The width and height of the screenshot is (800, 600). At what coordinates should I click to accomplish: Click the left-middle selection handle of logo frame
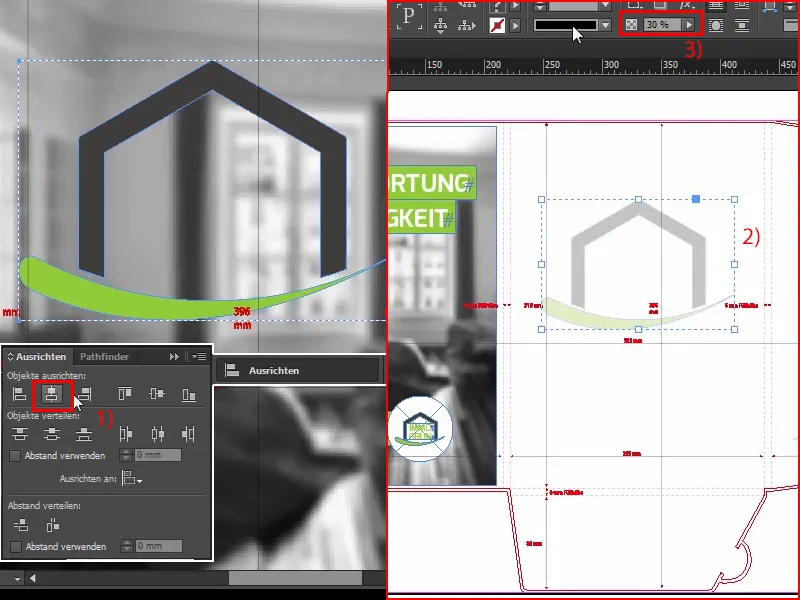(541, 264)
